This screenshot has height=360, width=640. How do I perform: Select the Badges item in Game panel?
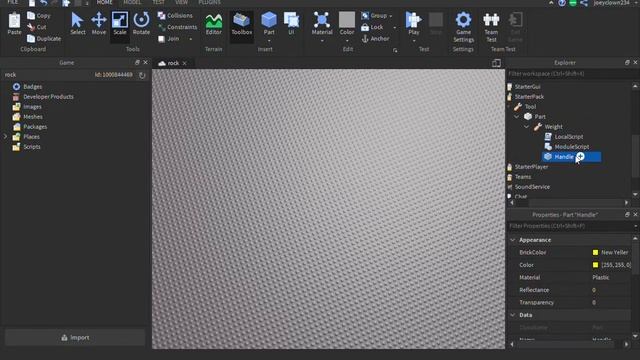(33, 87)
